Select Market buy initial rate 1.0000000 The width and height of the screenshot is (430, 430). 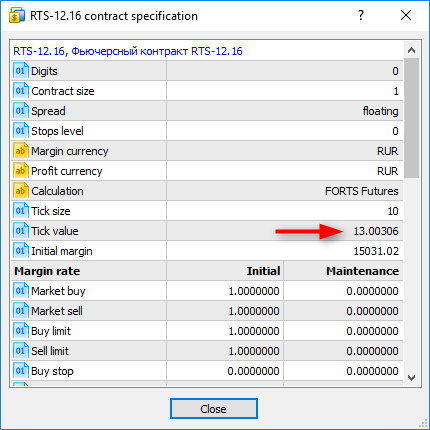pos(254,291)
